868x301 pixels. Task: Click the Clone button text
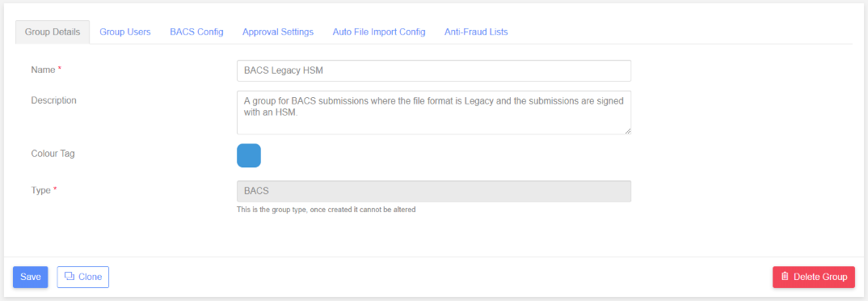click(91, 278)
